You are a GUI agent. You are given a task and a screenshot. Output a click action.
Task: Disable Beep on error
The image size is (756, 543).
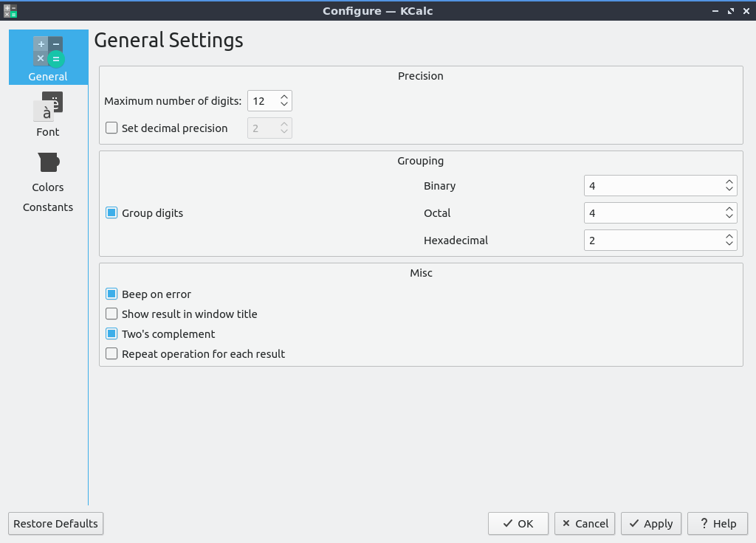coord(111,294)
